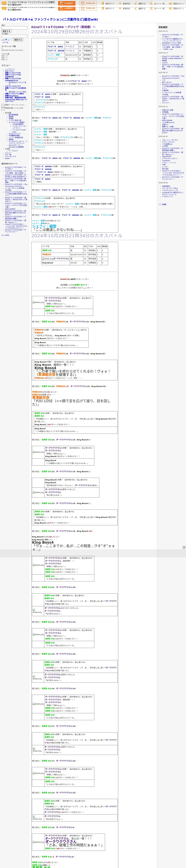
Task: Open 直轄Virtualboss menu link
Action: (12, 96)
